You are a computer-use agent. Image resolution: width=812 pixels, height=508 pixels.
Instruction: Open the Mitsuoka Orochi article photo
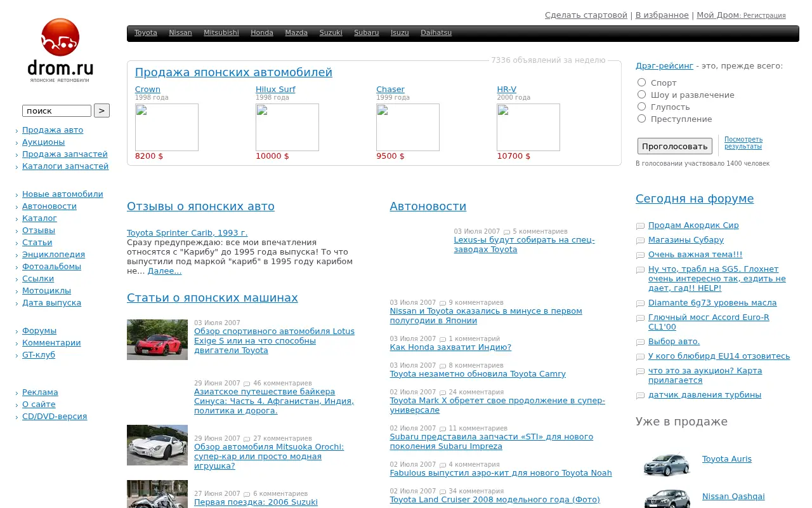click(x=157, y=445)
